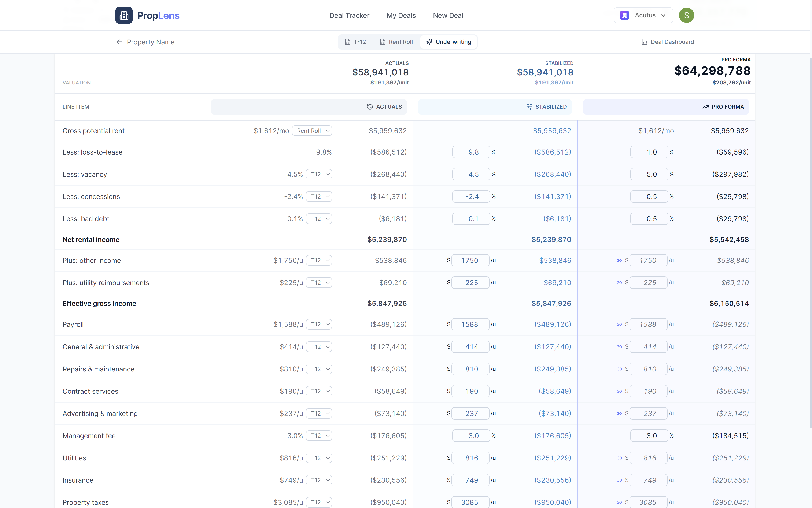Edit stabilized vacancy 4.5 percent field
The image size is (812, 508).
point(471,174)
